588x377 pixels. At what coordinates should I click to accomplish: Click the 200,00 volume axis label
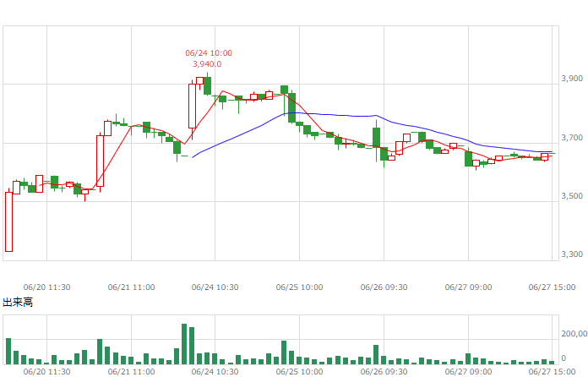point(574,334)
